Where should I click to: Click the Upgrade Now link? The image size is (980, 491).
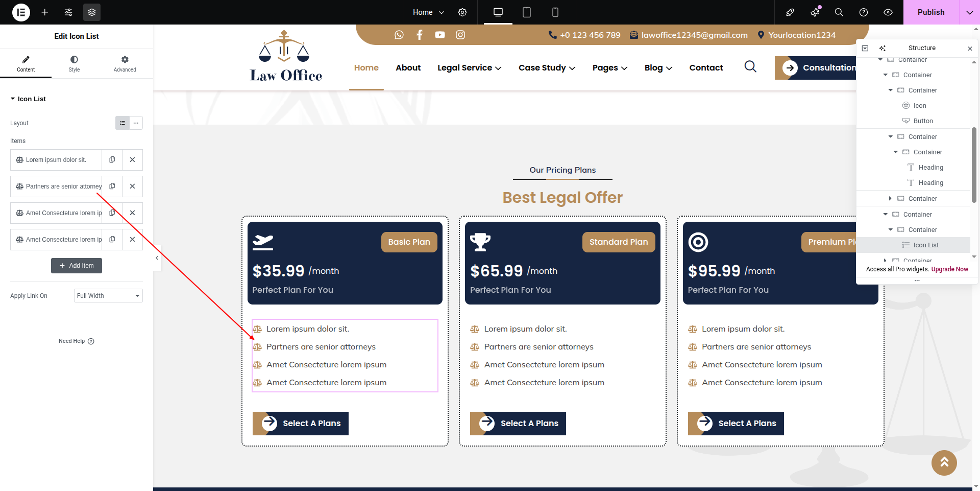[949, 269]
